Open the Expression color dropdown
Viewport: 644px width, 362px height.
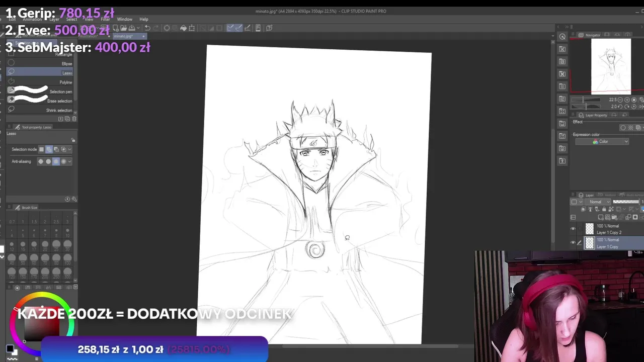603,142
